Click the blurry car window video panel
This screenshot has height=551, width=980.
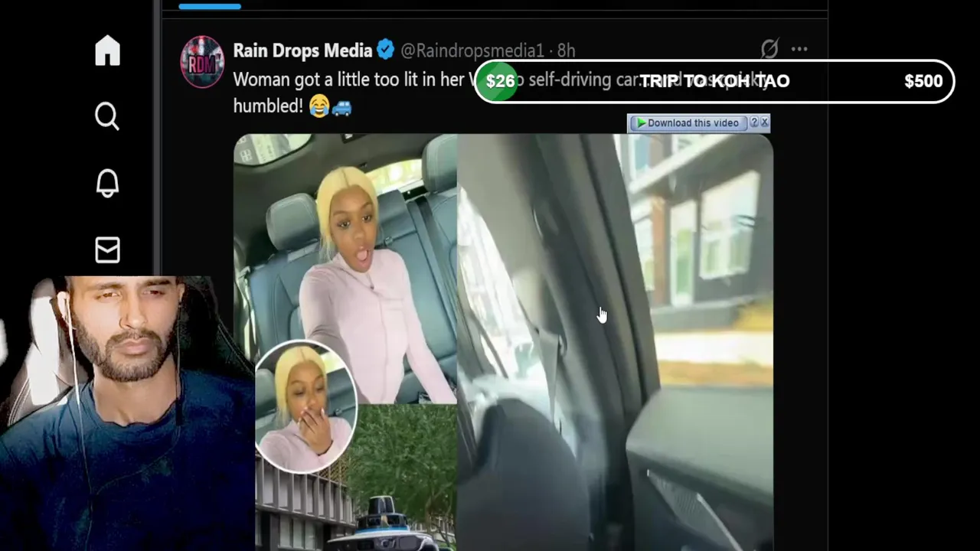coord(615,343)
